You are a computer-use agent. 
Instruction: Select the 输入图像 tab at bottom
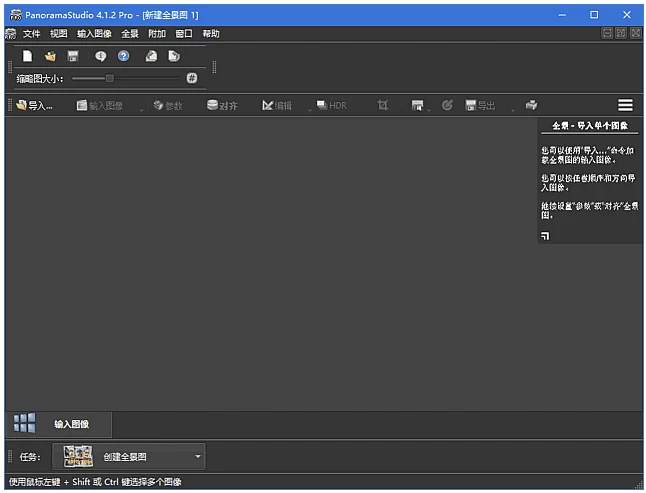[71, 424]
